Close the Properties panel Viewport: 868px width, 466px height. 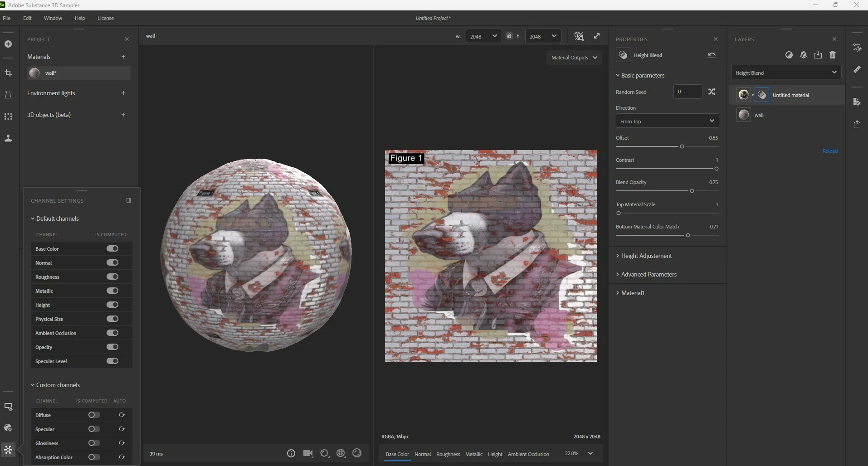click(x=716, y=39)
